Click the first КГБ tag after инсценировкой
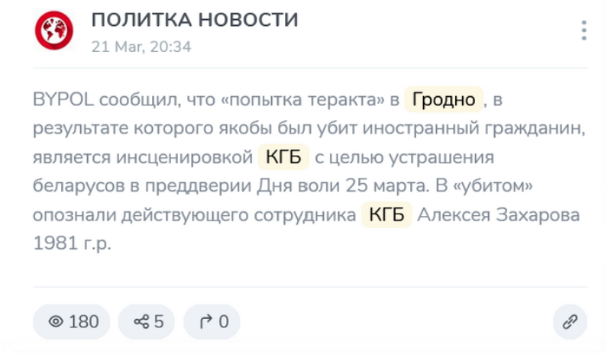 click(283, 157)
